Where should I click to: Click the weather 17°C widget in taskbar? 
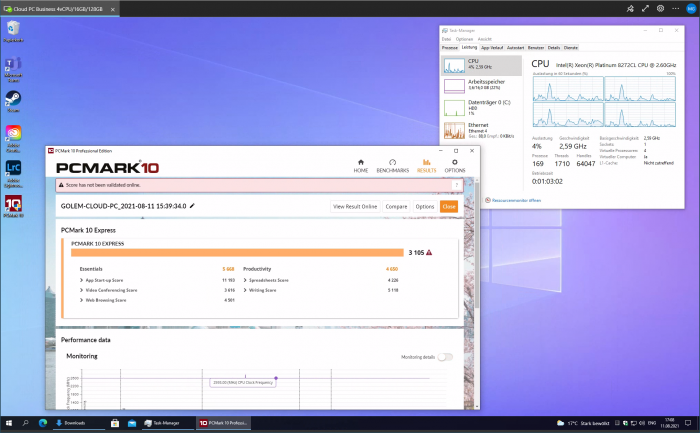[x=583, y=423]
